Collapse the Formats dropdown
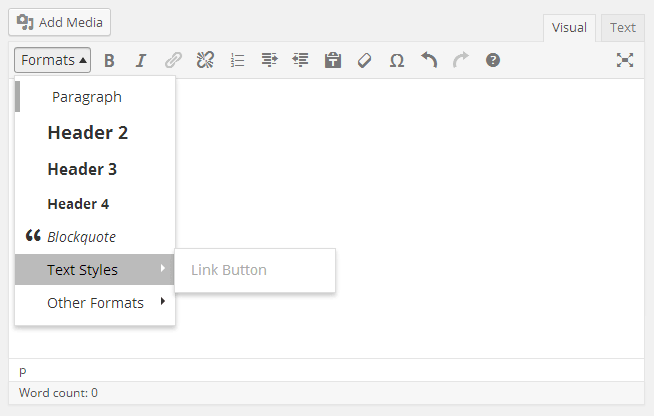654x416 pixels. pos(53,60)
